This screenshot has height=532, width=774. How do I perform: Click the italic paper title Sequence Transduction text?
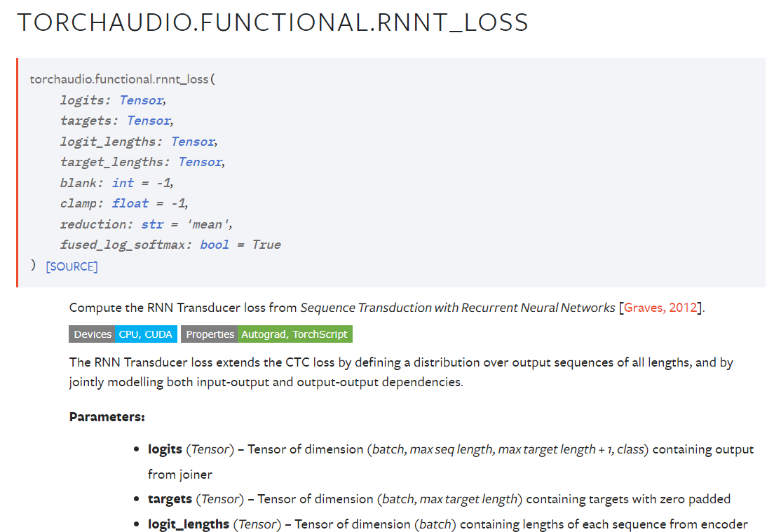(458, 308)
